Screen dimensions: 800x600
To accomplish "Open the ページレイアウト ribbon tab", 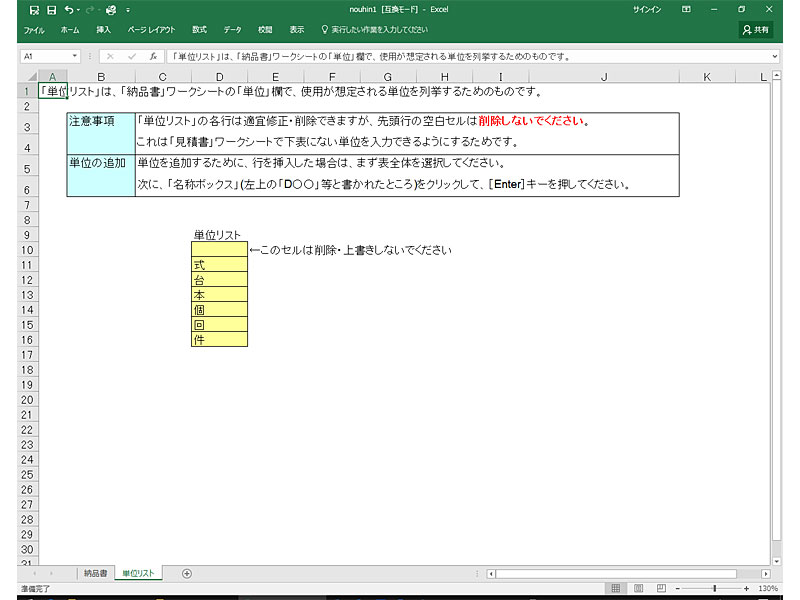I will pos(152,30).
